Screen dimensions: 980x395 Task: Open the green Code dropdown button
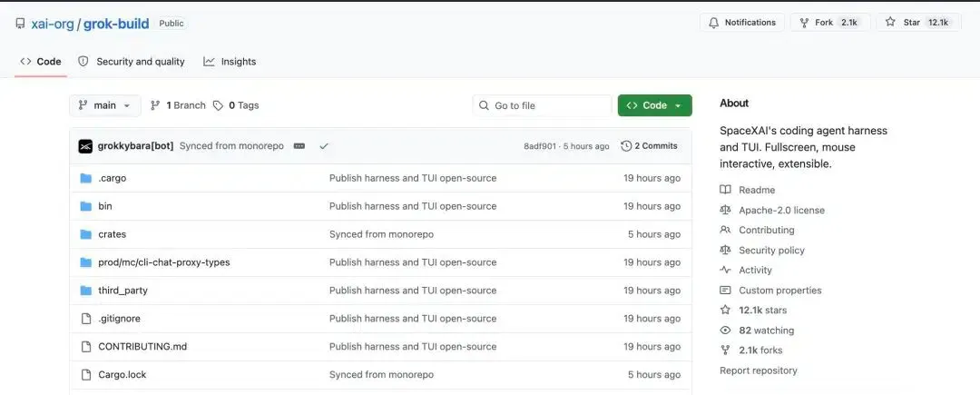coord(654,105)
